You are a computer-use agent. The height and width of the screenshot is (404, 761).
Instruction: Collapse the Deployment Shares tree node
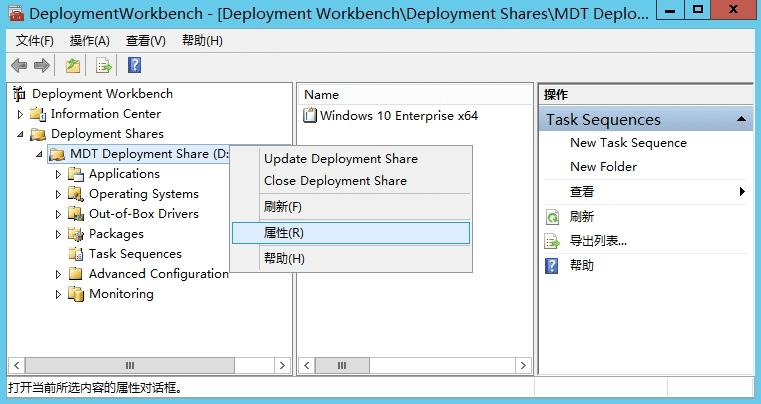coord(20,134)
